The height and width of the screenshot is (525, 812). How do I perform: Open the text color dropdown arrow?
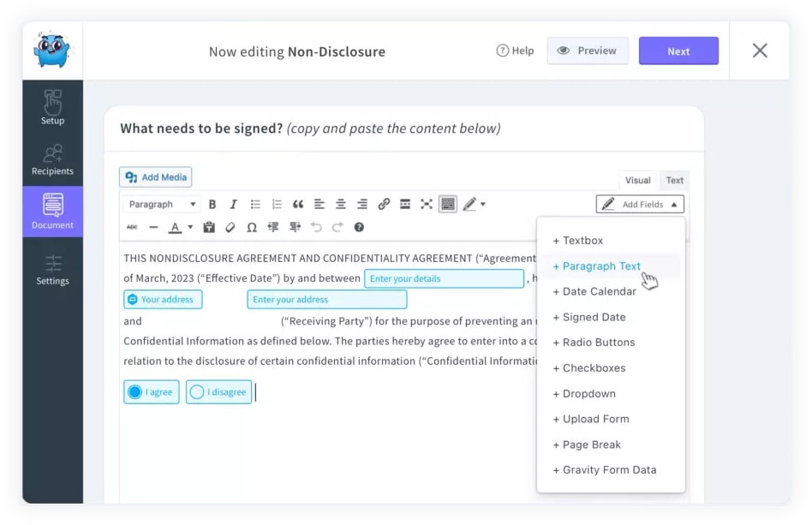click(190, 227)
